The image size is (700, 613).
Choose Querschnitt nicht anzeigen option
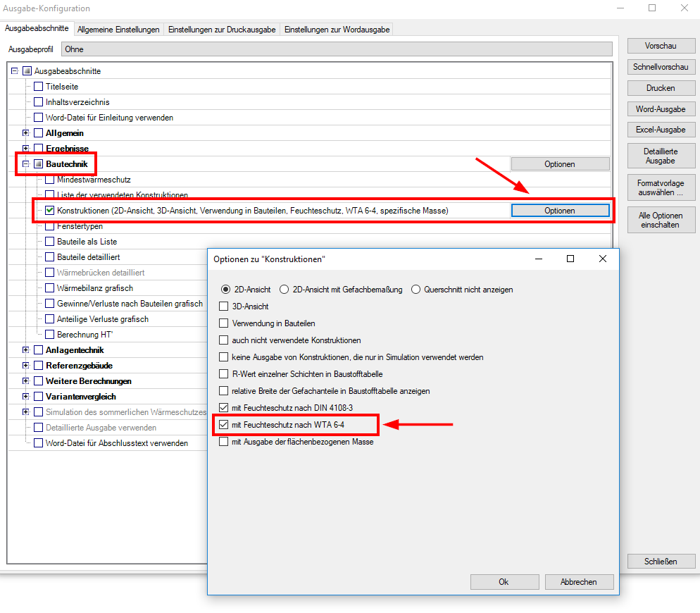pos(416,290)
